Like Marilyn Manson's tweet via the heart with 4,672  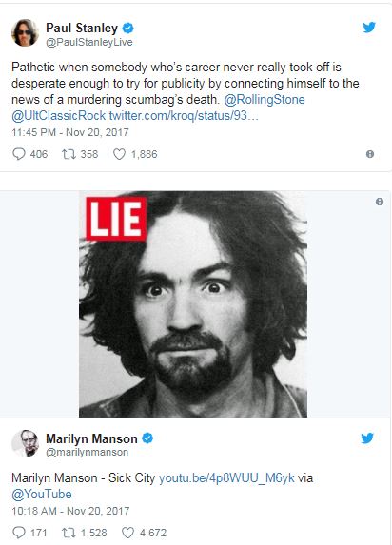coord(127,533)
